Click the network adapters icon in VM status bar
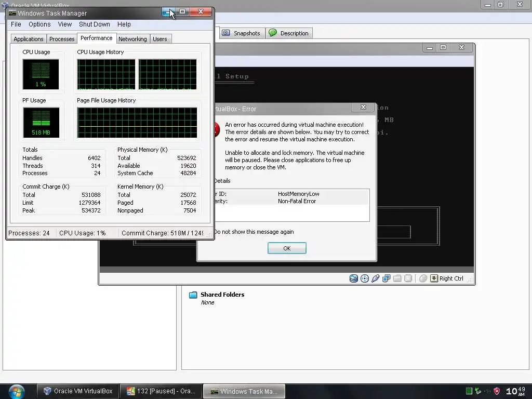 (x=386, y=278)
